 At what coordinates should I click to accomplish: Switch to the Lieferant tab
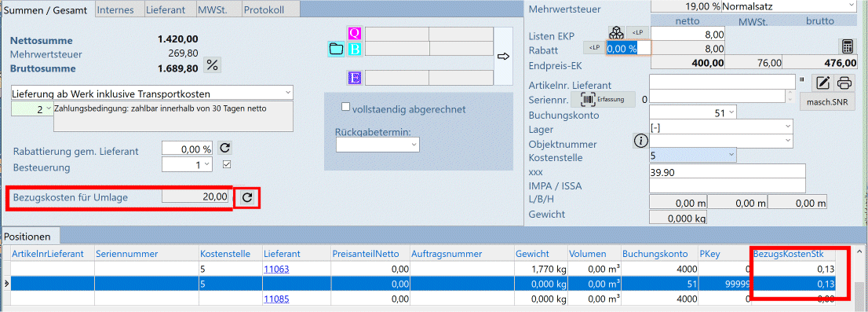(x=170, y=9)
